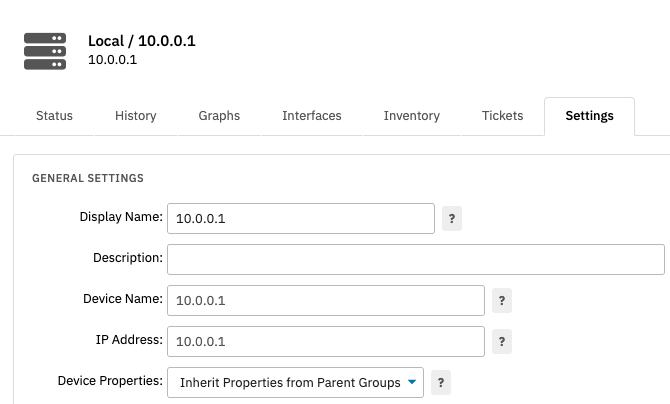Go to the Graphs tab
This screenshot has width=670, height=404.
pyautogui.click(x=219, y=116)
